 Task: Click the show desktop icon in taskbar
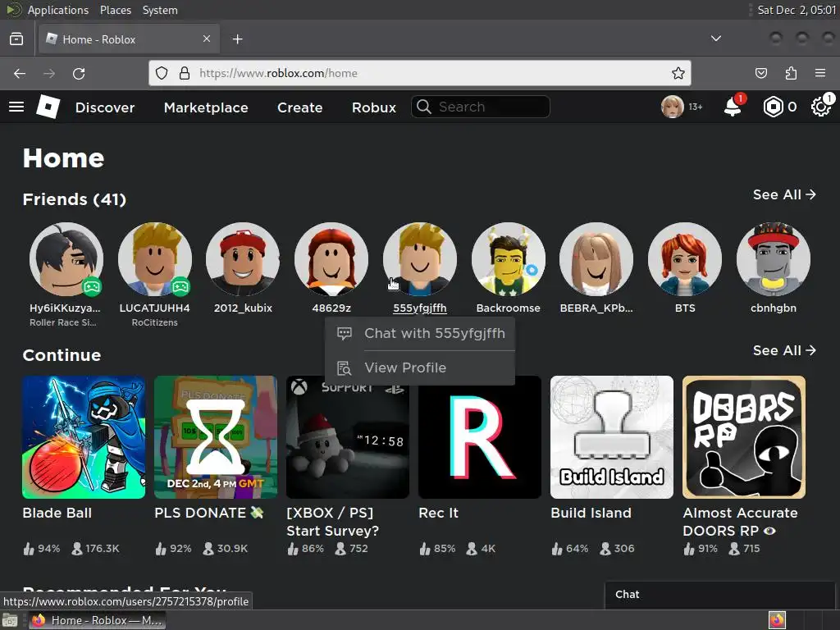click(10, 621)
